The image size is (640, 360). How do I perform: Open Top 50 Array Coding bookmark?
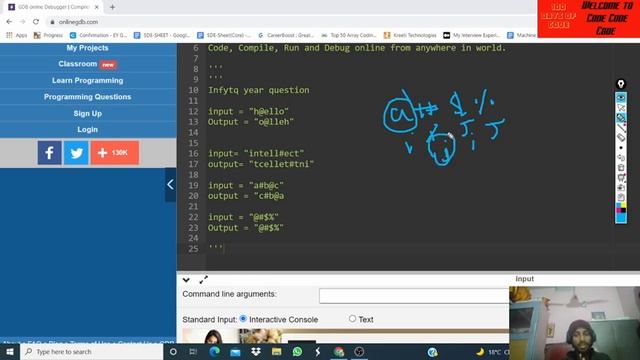349,36
